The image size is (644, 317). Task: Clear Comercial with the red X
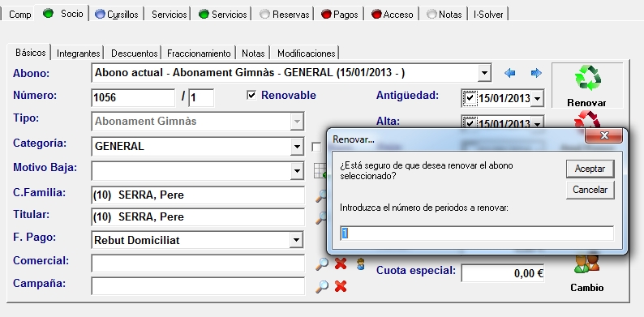pos(341,263)
